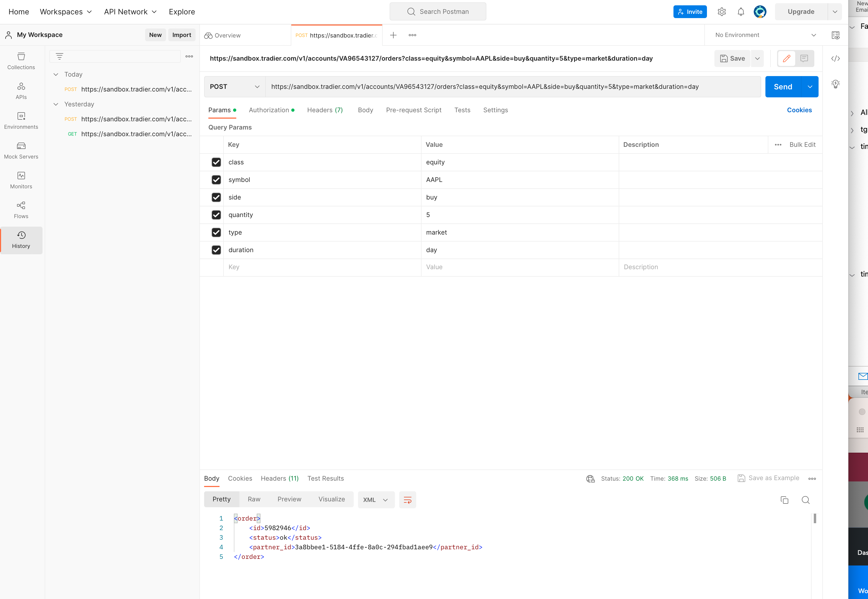
Task: Open response pane more options
Action: [812, 479]
